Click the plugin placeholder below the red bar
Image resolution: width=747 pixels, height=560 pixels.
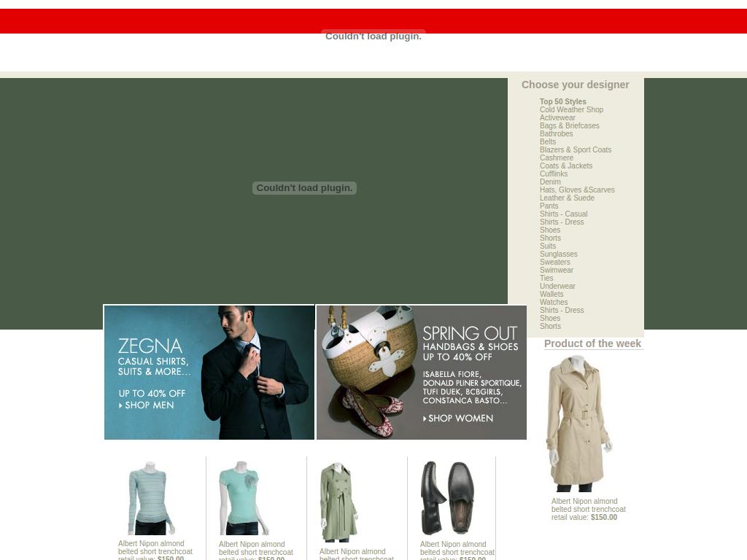tap(373, 36)
